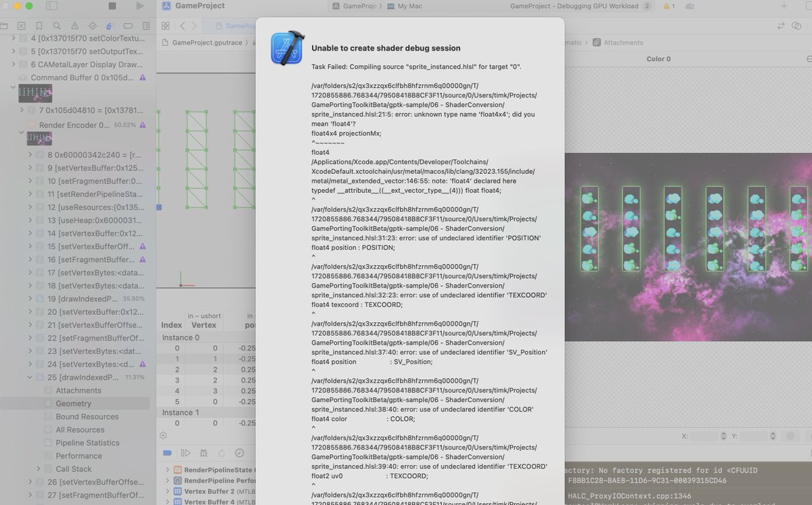Open the Breakpoint navigator icon
Screen dimensions: 812x505
pos(128,26)
